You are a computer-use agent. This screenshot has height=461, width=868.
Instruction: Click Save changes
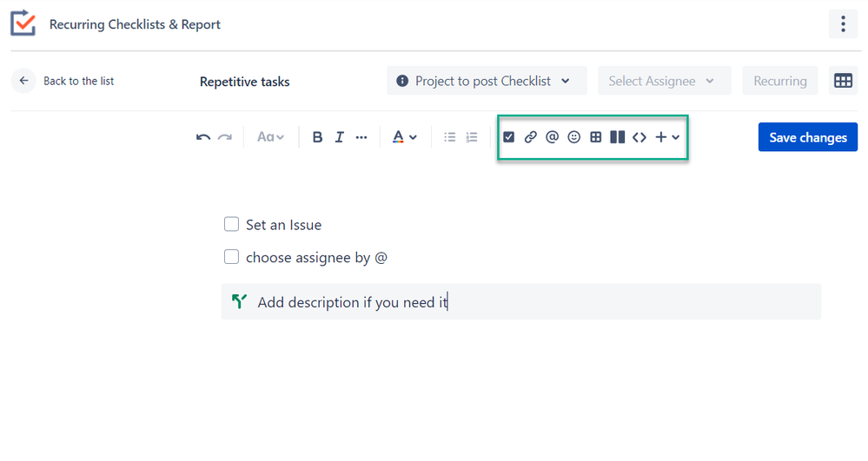click(808, 137)
